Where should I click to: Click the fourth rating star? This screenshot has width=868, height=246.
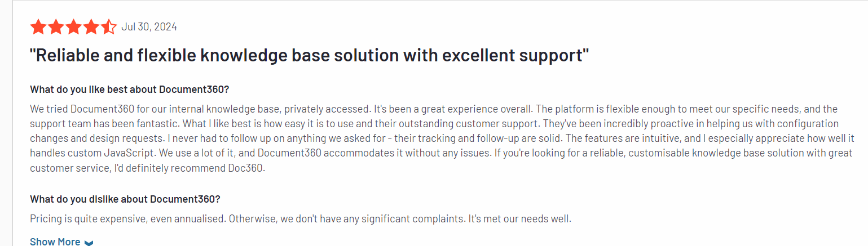[91, 27]
